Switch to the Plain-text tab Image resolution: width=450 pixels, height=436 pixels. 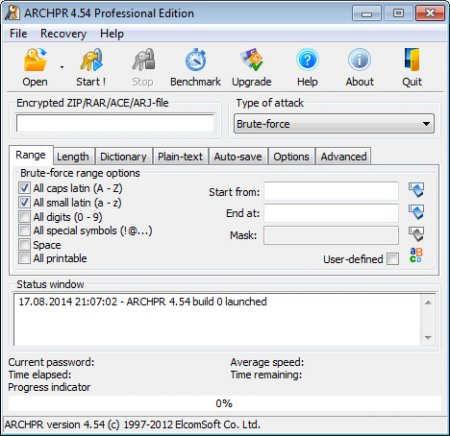click(x=180, y=156)
